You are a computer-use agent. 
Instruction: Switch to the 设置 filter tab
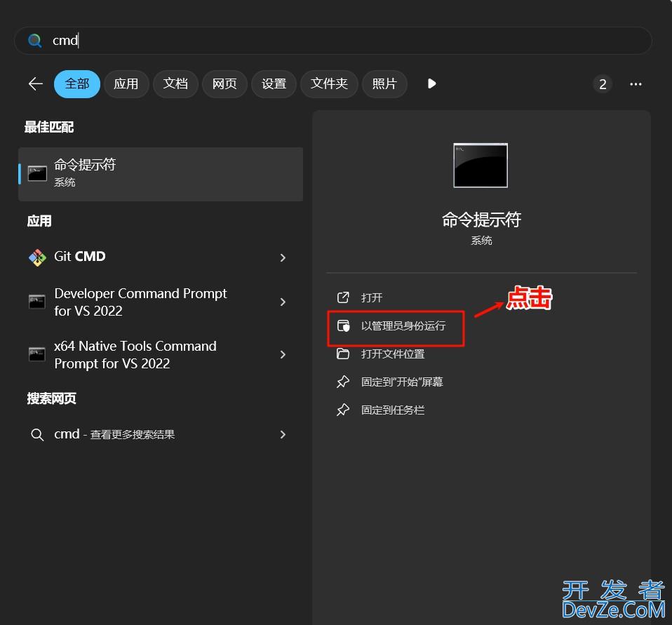coord(274,84)
